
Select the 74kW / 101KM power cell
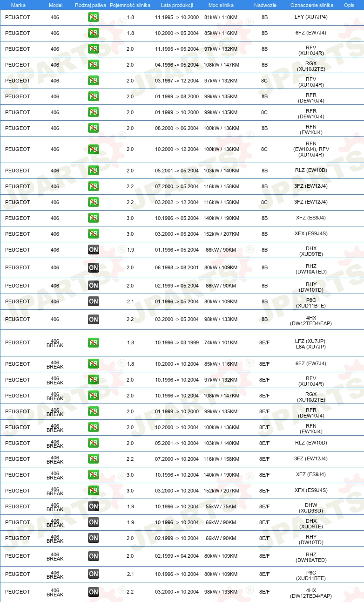(x=221, y=342)
